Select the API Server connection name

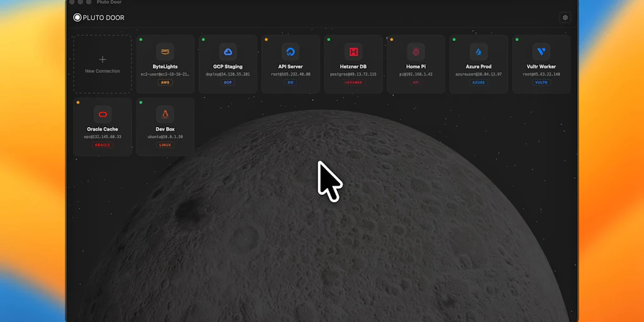point(291,67)
